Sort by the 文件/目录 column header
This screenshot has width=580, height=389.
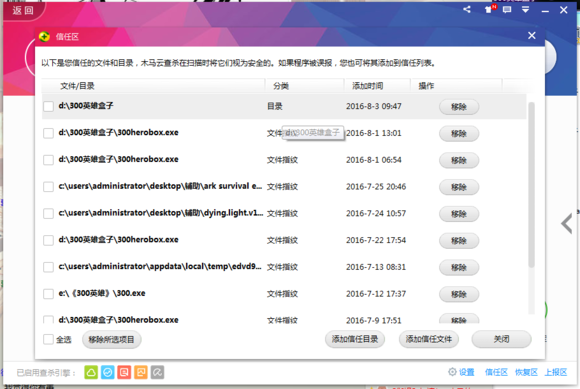click(x=153, y=86)
